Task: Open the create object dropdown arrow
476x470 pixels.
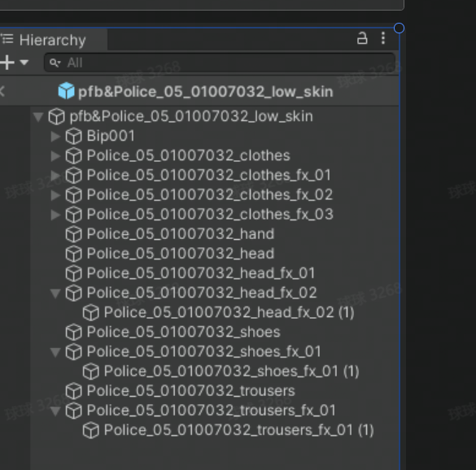Action: pyautogui.click(x=24, y=63)
